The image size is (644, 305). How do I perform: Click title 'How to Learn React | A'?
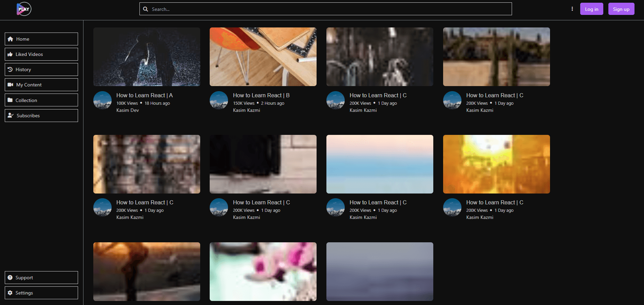point(145,96)
